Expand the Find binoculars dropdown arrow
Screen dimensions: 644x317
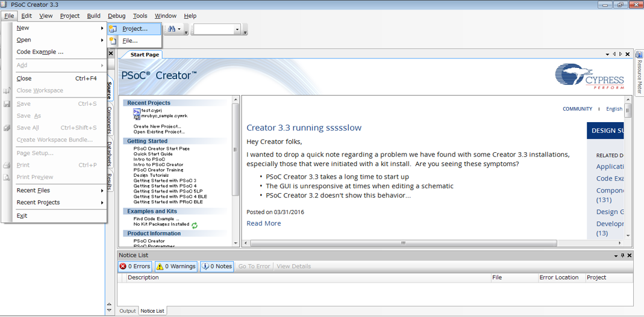pyautogui.click(x=179, y=29)
